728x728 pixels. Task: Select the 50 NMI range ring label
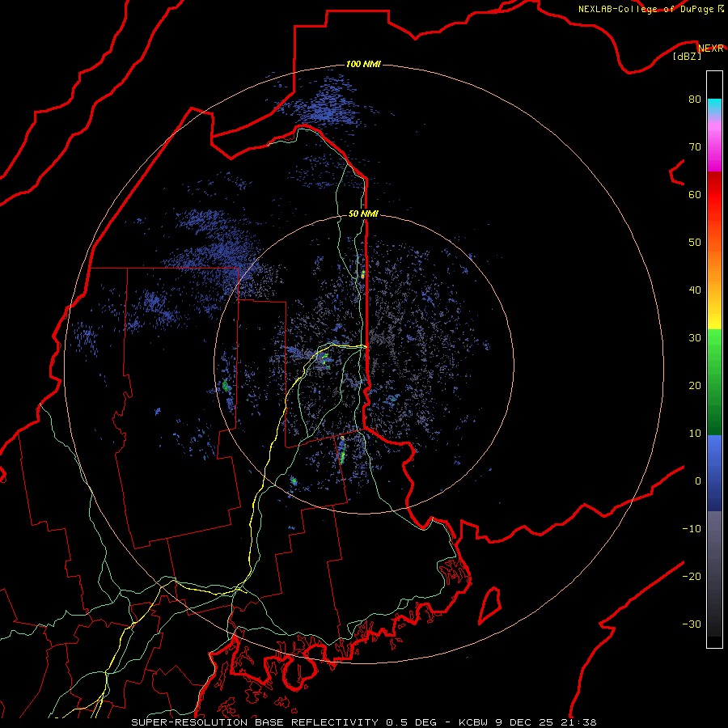pos(363,214)
